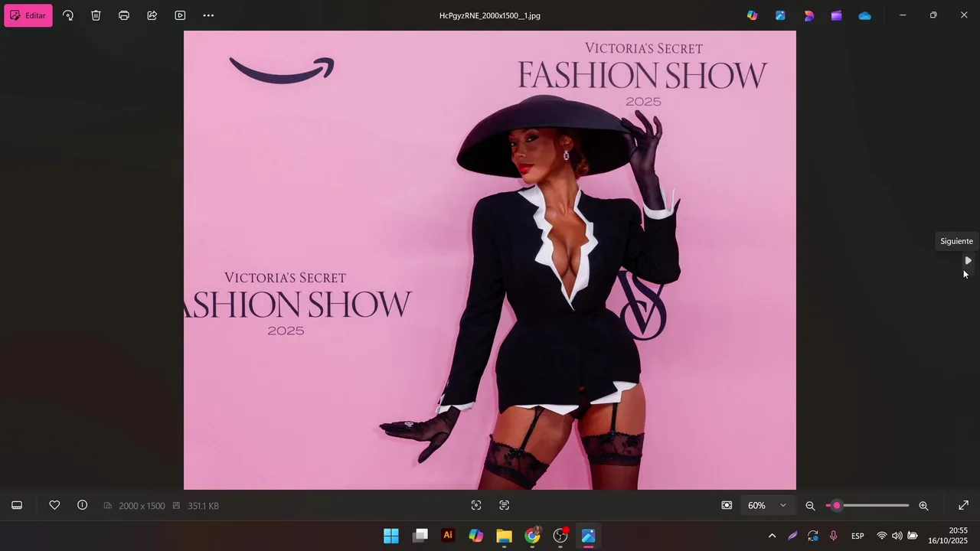Switch ESP keyboard language indicator
The image size is (980, 551).
[x=858, y=536]
